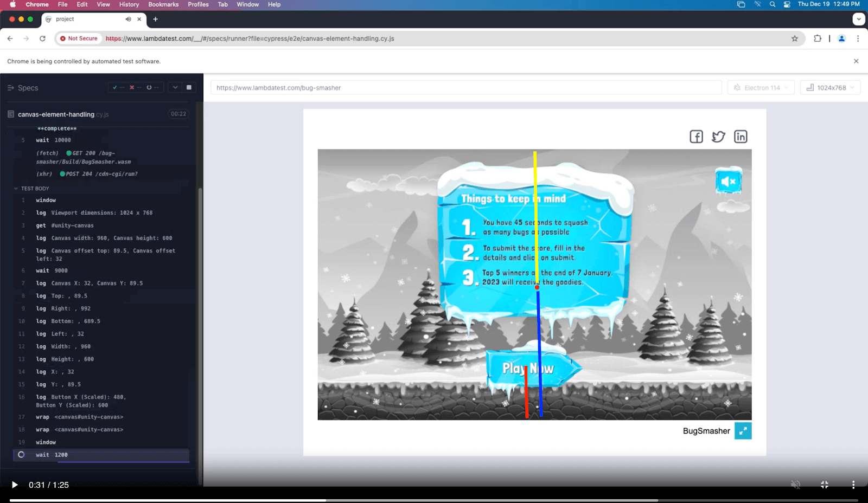Open the File menu

(63, 4)
